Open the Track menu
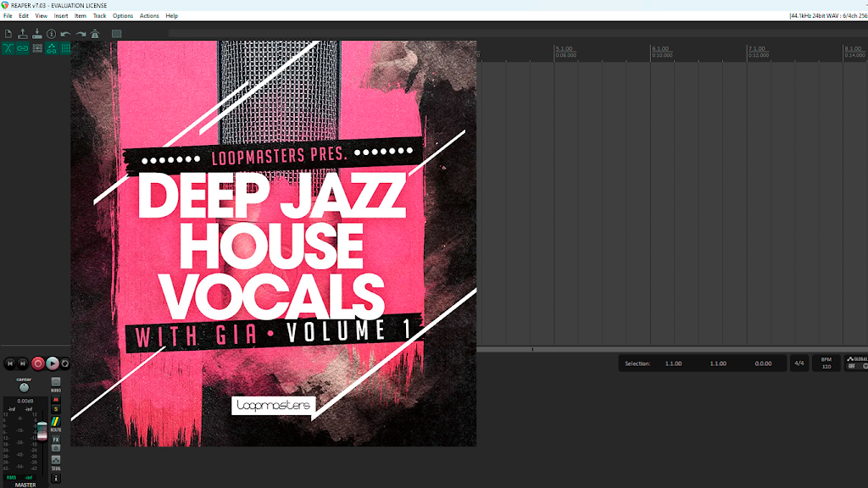This screenshot has height=488, width=868. click(99, 16)
